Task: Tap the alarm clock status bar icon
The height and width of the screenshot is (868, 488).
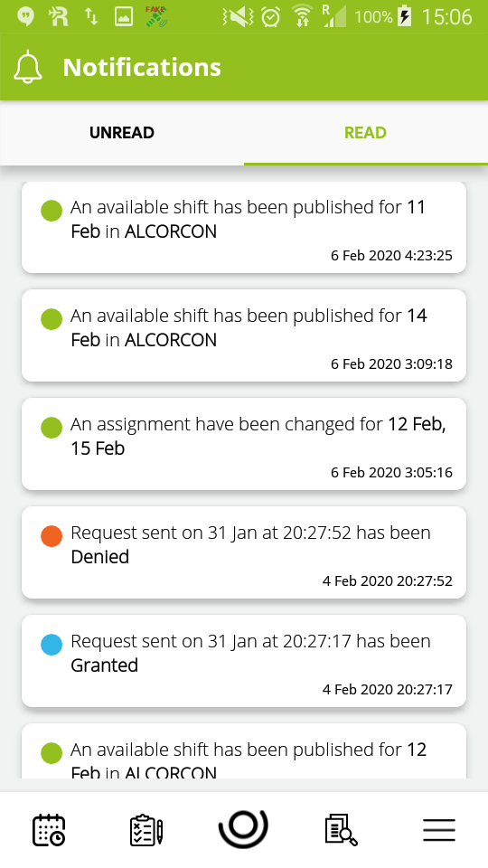Action: [x=270, y=16]
